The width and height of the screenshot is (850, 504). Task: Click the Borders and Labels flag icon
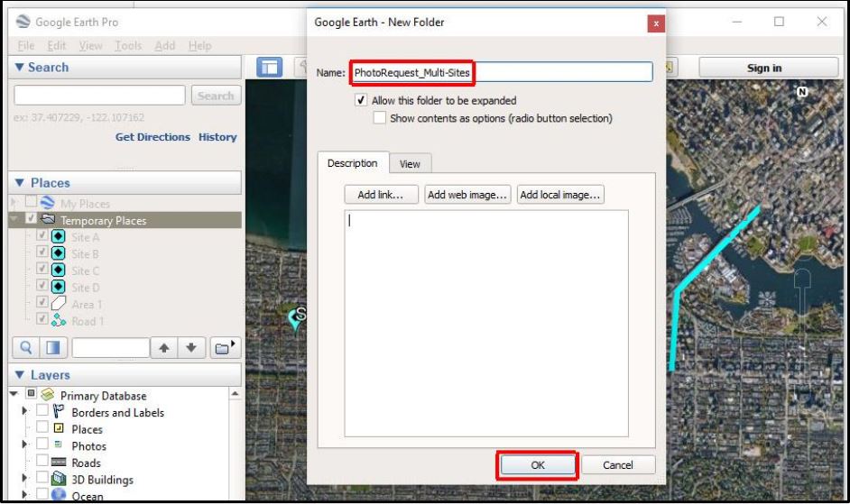(x=58, y=411)
